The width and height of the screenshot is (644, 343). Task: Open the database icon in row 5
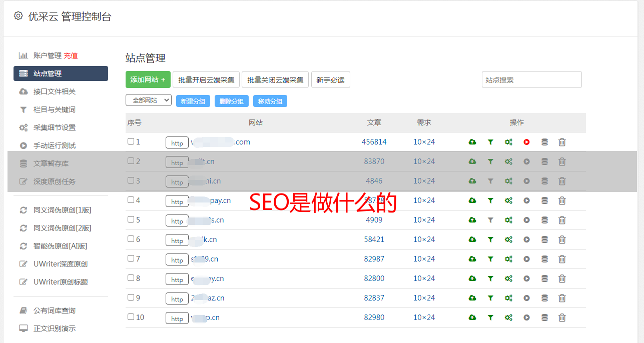(544, 220)
